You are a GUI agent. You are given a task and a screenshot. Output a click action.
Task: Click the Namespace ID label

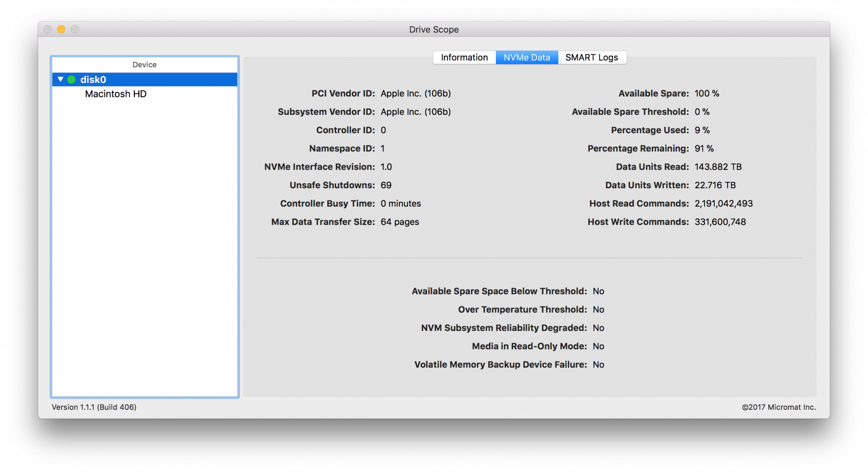pos(342,148)
